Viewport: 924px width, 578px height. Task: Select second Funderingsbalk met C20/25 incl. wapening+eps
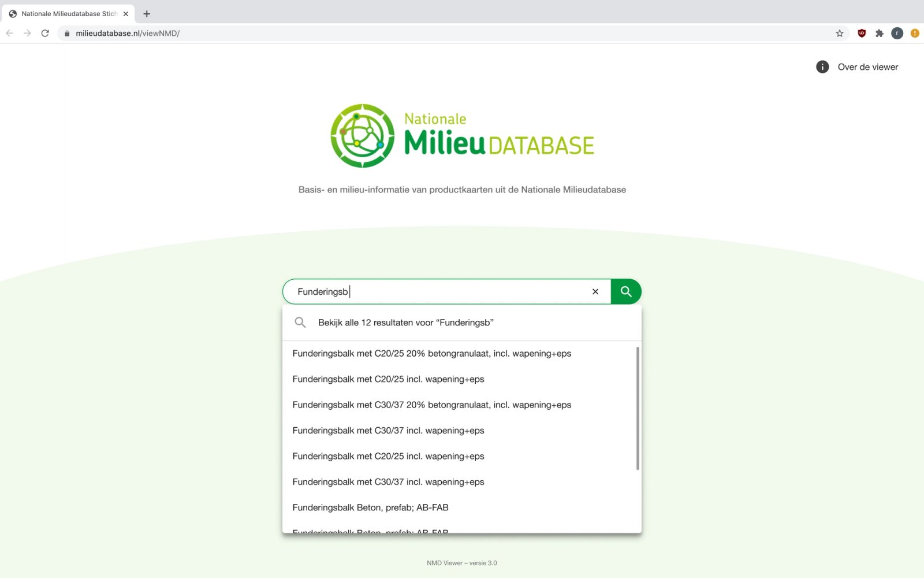459,456
